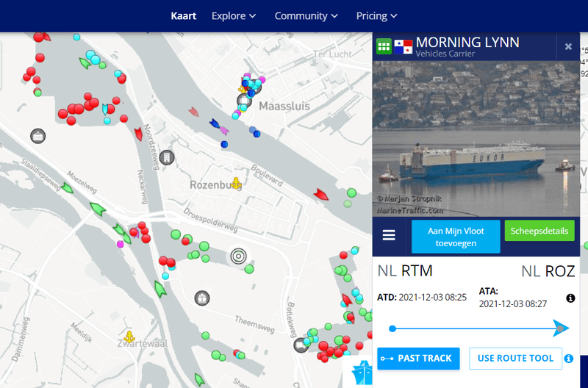Click the Maassluis map label

click(x=284, y=106)
